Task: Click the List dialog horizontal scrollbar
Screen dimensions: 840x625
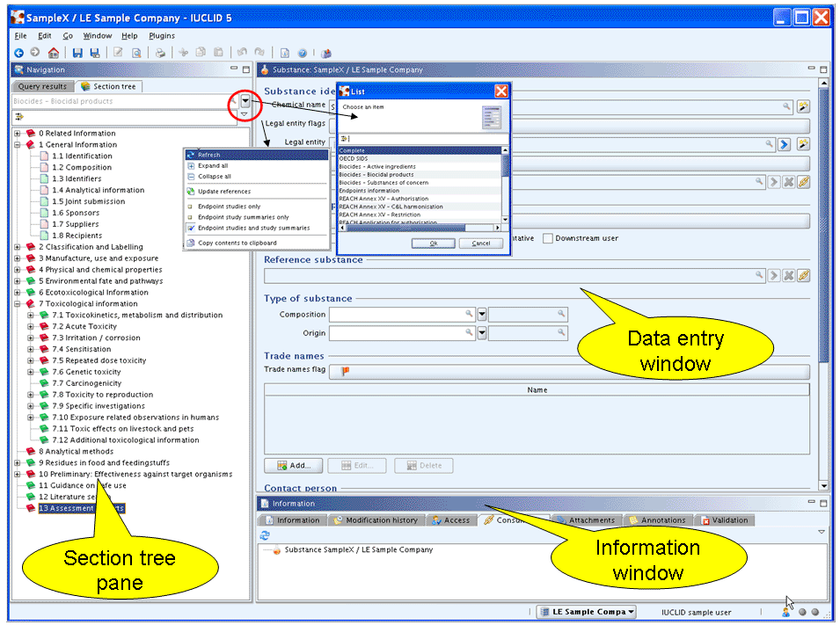Action: 420,228
